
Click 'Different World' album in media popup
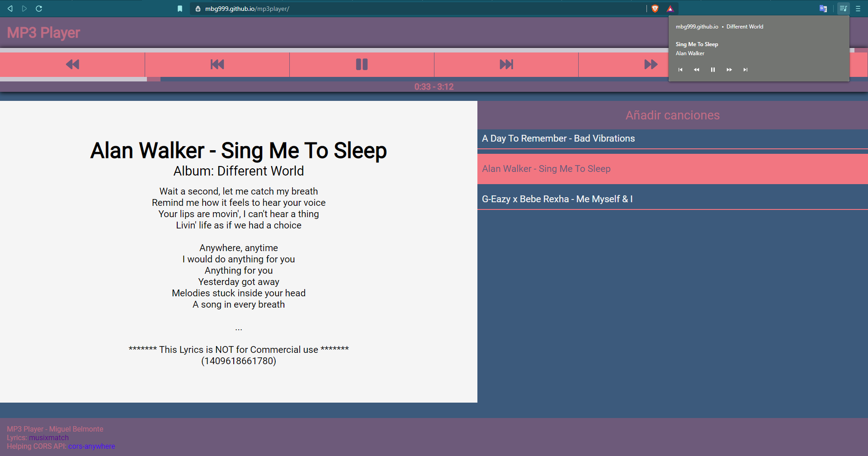click(x=745, y=27)
